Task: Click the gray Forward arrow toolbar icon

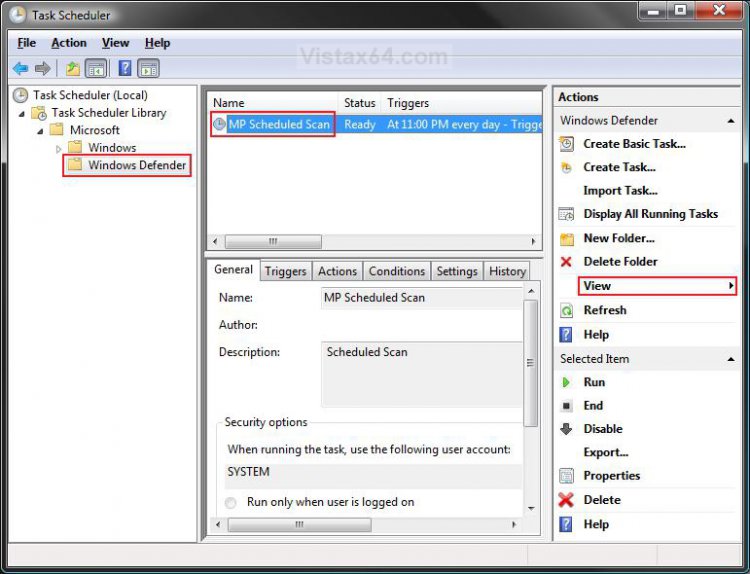Action: [43, 68]
